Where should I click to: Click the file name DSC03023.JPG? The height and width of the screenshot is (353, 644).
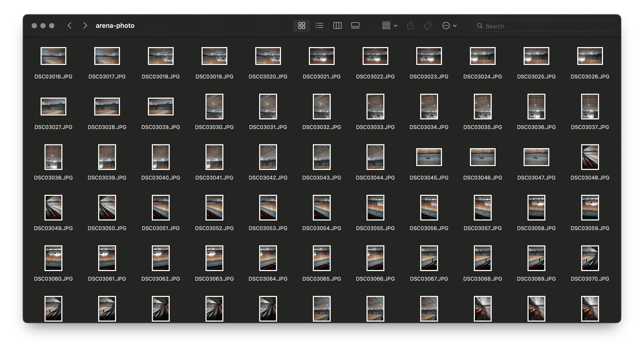(429, 77)
